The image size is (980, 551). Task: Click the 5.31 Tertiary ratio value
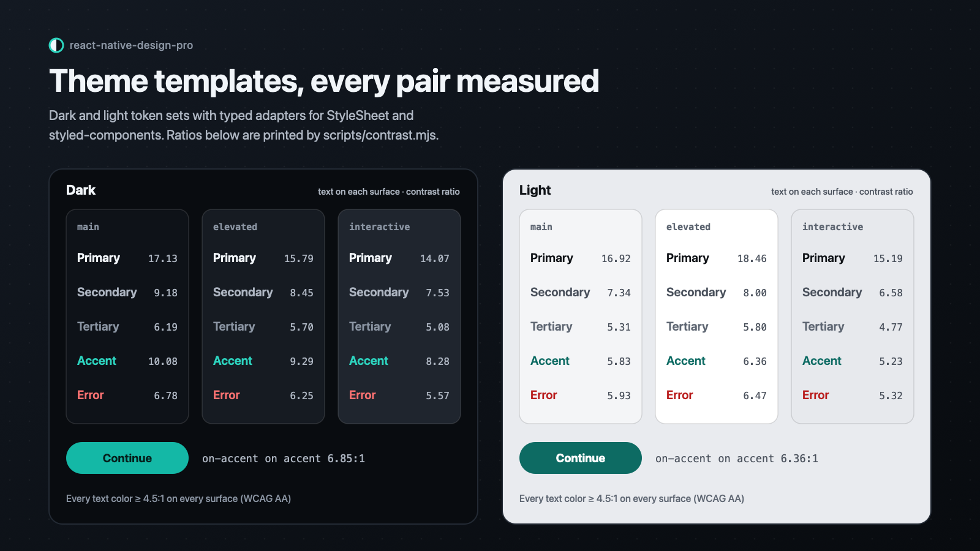(x=619, y=327)
